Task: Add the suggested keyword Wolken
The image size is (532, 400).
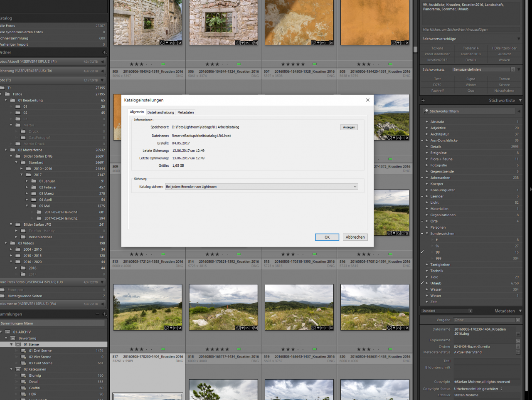Action: [x=504, y=60]
